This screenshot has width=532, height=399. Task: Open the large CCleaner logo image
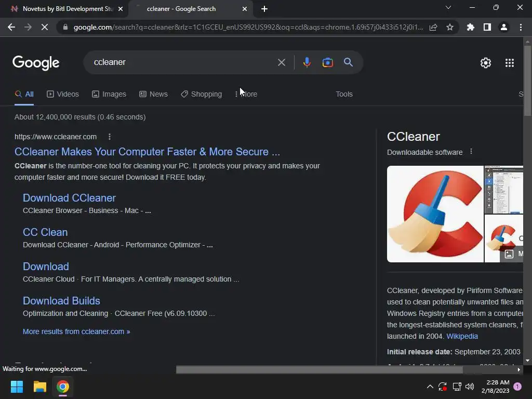pos(435,214)
